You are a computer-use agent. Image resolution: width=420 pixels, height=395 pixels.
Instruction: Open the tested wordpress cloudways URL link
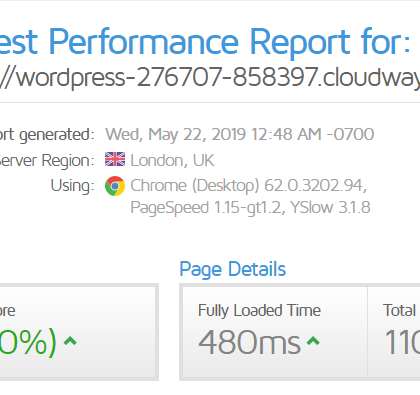click(210, 77)
